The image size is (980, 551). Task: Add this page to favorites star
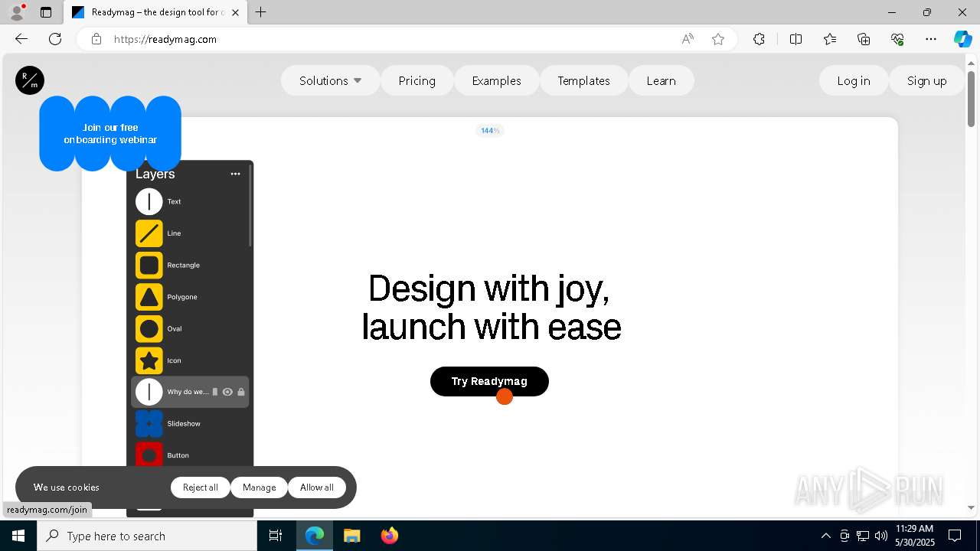(x=718, y=39)
